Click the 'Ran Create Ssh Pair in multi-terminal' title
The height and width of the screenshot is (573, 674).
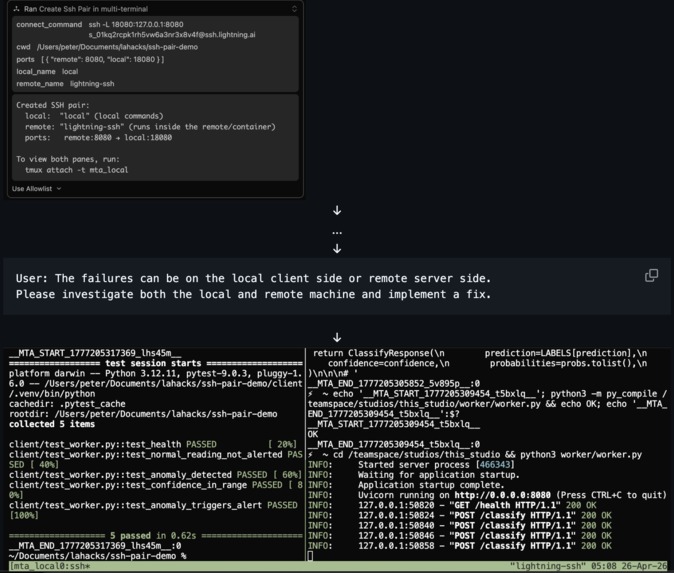tap(86, 9)
